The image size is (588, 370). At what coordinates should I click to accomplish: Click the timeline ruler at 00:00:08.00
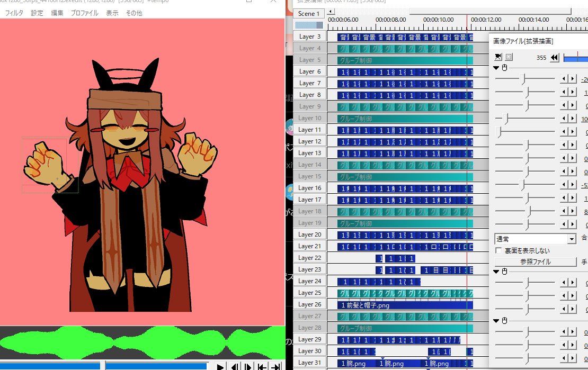[x=390, y=20]
